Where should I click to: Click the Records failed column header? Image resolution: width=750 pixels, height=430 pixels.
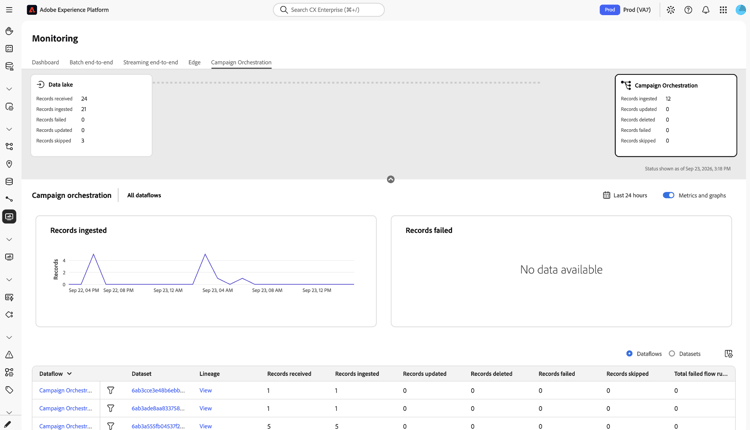coord(557,374)
